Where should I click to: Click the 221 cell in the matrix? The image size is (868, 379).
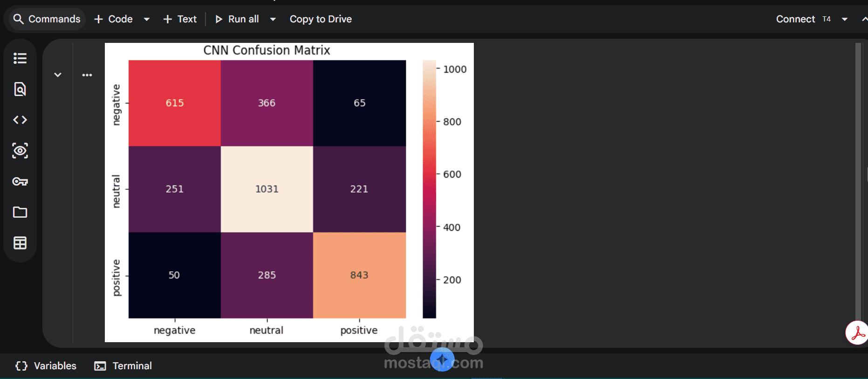[359, 189]
